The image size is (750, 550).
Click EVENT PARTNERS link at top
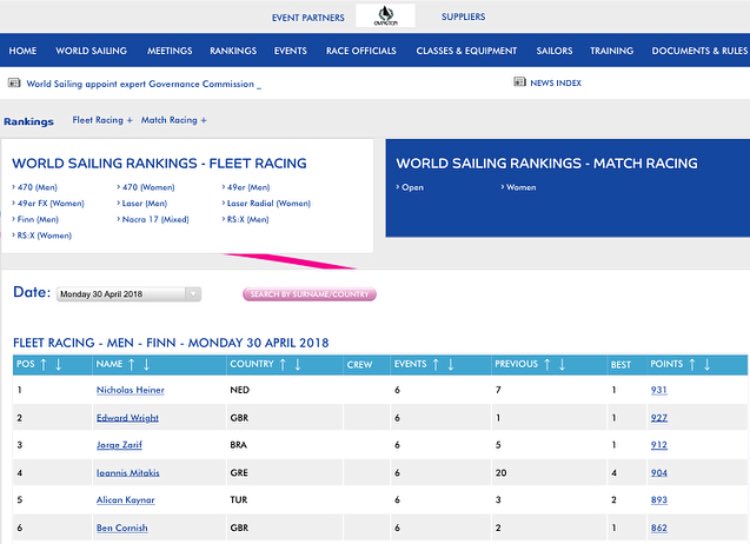pyautogui.click(x=308, y=18)
